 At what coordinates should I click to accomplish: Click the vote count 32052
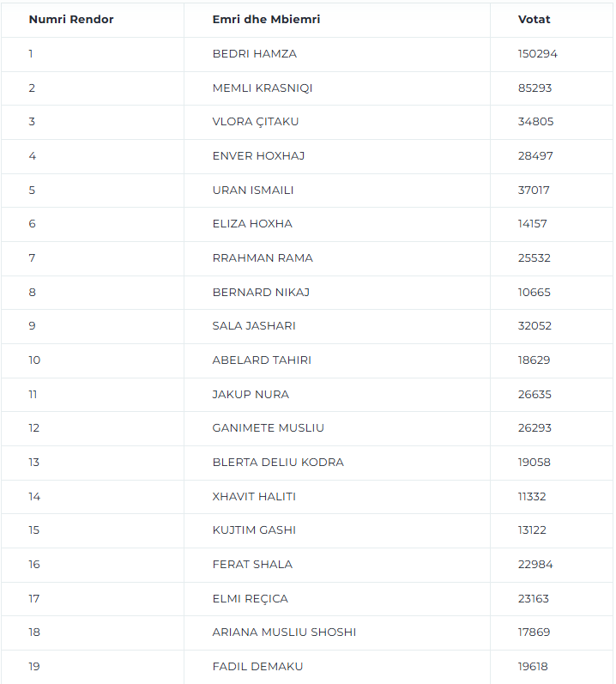pyautogui.click(x=534, y=326)
